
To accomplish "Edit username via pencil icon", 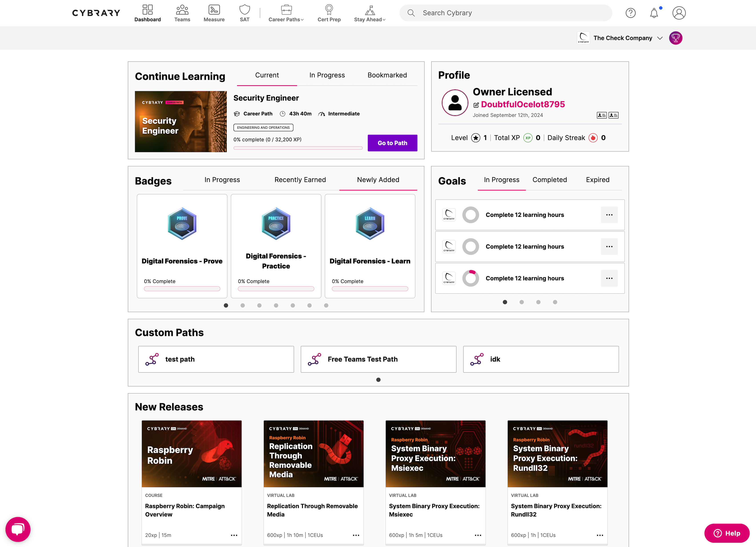I will pyautogui.click(x=476, y=105).
